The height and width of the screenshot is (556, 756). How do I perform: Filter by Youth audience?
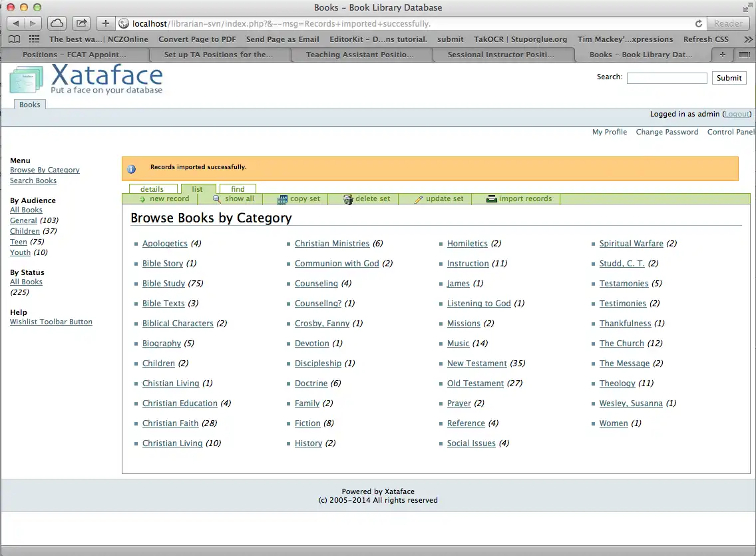[20, 252]
